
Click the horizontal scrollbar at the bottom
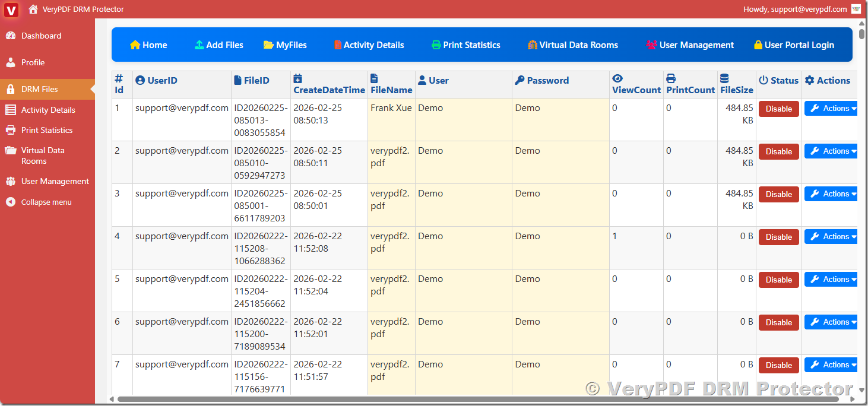coord(416,400)
